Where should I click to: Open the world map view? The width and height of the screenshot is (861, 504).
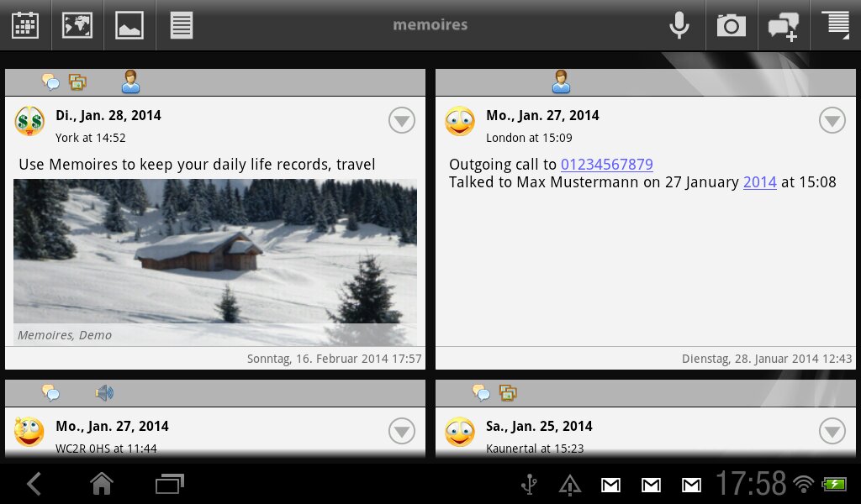click(x=77, y=25)
